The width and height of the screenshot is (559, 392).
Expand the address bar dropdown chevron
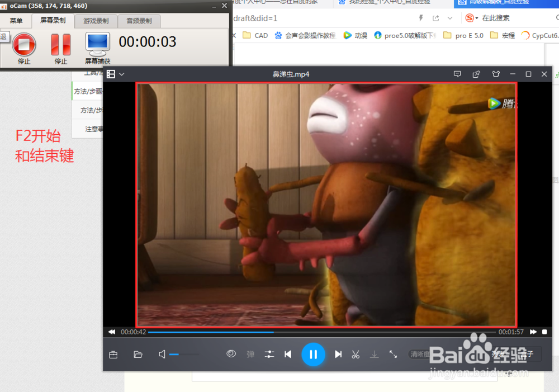pos(450,18)
